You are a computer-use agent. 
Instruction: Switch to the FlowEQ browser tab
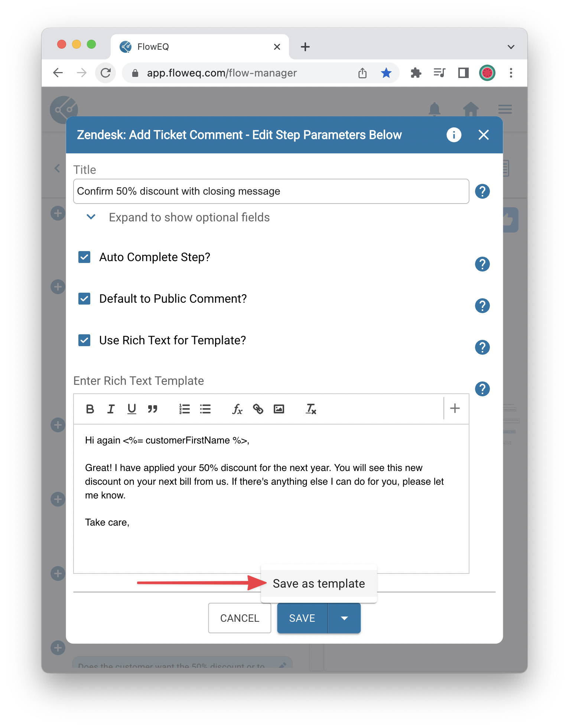199,47
